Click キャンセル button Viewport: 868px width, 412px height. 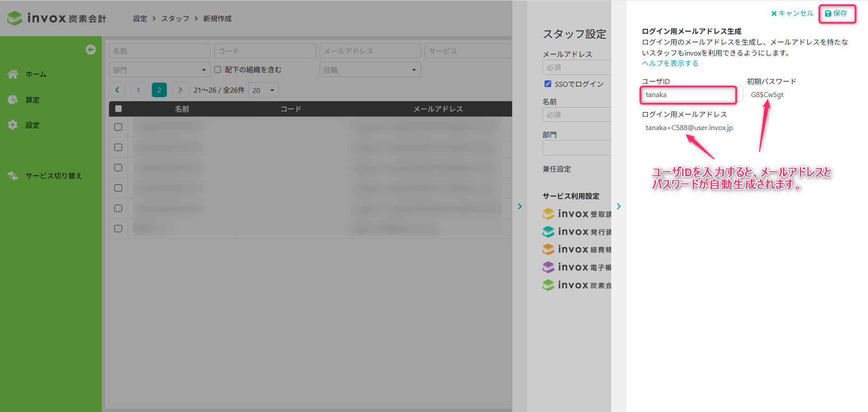[792, 13]
